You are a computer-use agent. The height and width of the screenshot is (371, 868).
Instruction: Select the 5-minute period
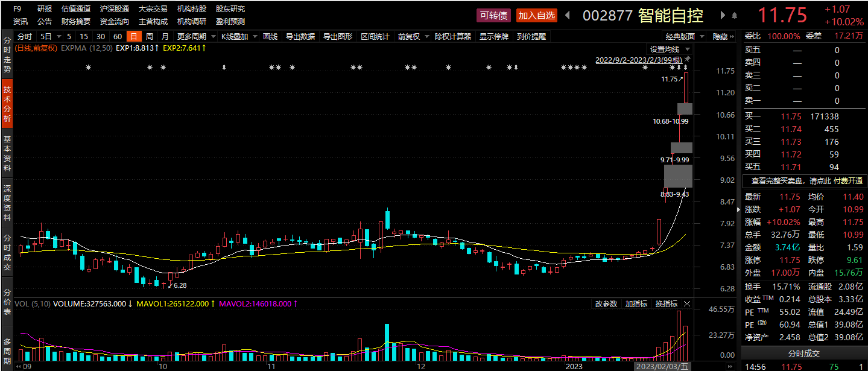click(x=69, y=36)
